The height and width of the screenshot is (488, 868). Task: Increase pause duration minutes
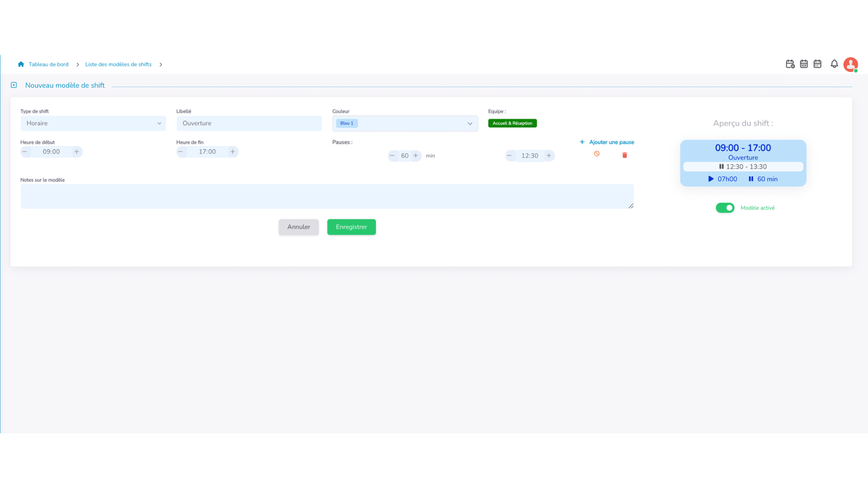click(416, 156)
